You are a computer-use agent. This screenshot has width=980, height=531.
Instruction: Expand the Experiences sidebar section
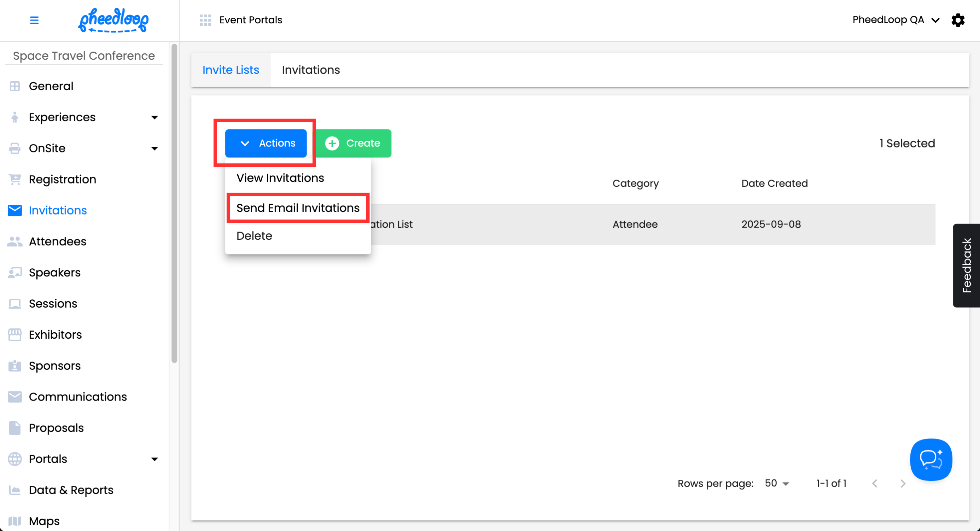point(154,117)
